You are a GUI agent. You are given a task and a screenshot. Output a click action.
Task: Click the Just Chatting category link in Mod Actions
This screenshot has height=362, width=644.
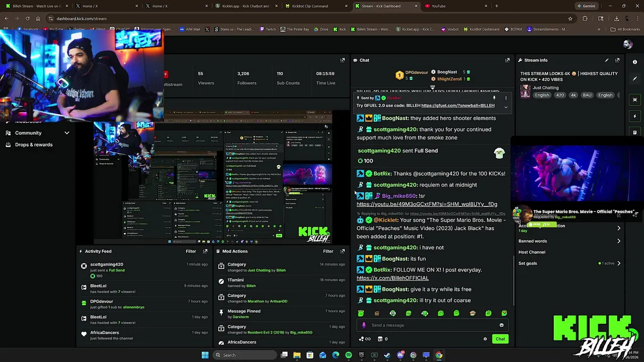pos(259,270)
